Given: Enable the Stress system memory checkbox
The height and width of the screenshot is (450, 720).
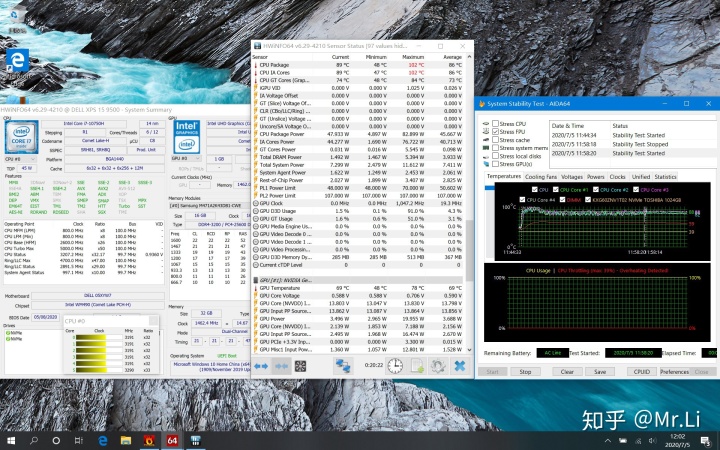Looking at the screenshot, I should tap(495, 148).
